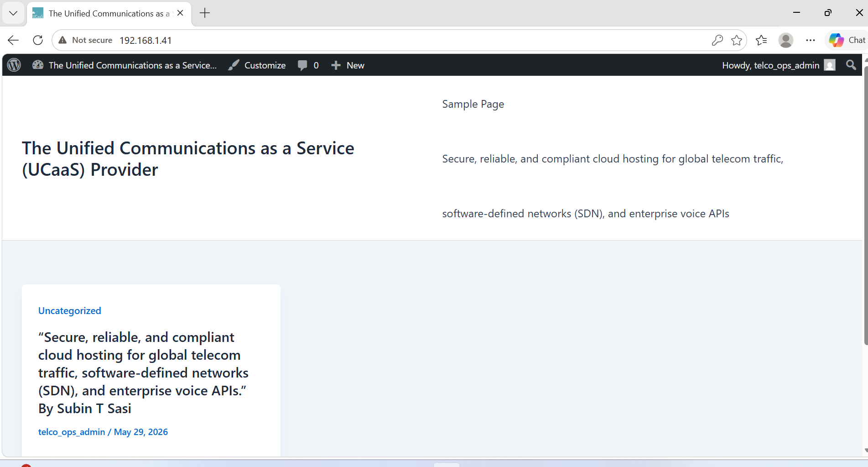Click the tagline text about cloud hosting
The height and width of the screenshot is (467, 868).
coord(613,159)
